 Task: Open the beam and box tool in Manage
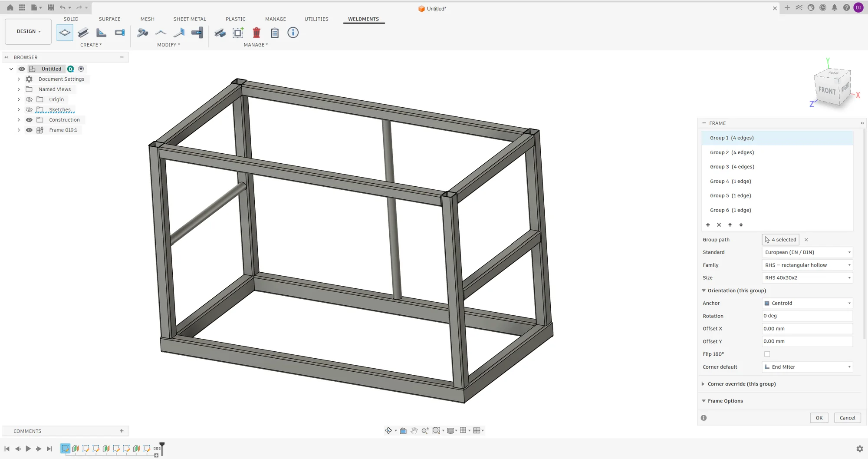[220, 33]
